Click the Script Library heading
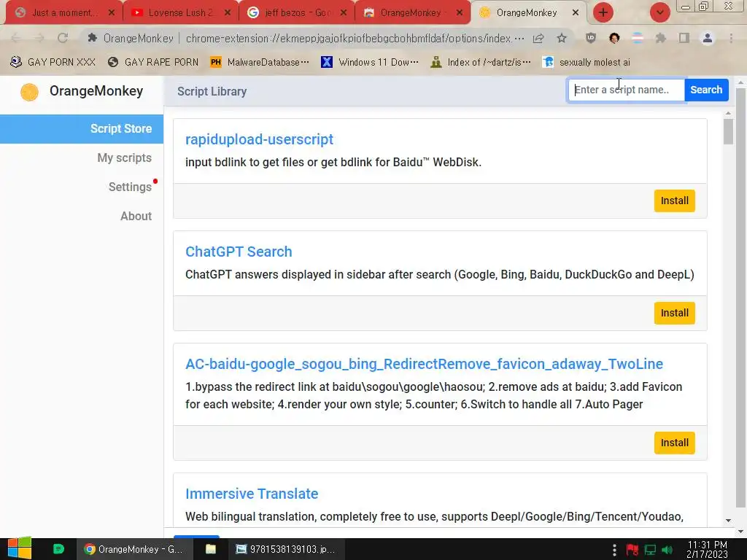Image resolution: width=747 pixels, height=560 pixels. 212,91
